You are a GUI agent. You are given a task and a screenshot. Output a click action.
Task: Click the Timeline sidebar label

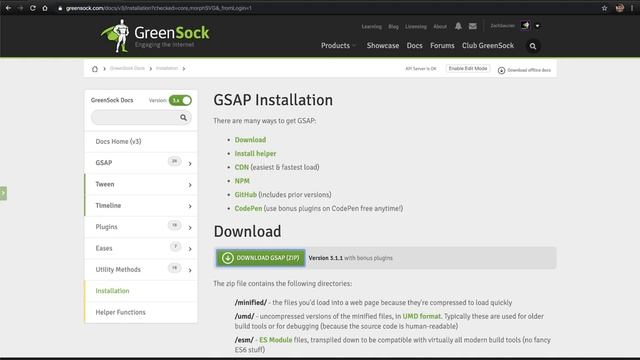click(108, 206)
